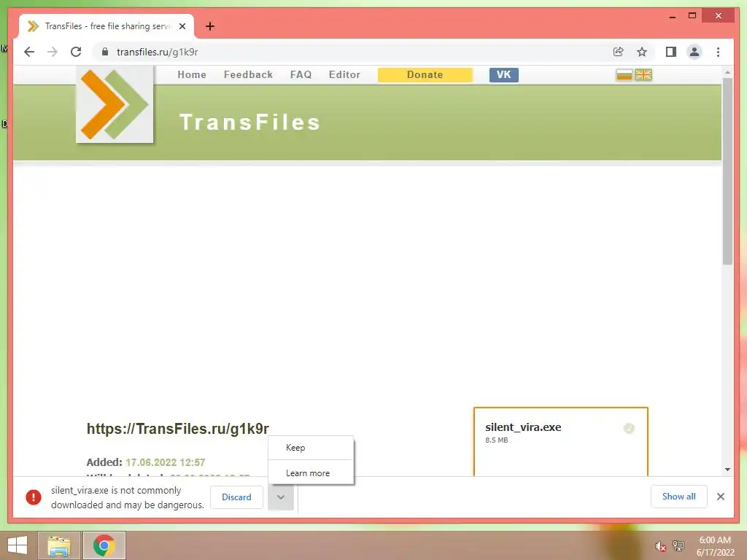747x560 pixels.
Task: Discard the silent_vira.exe download
Action: (236, 497)
